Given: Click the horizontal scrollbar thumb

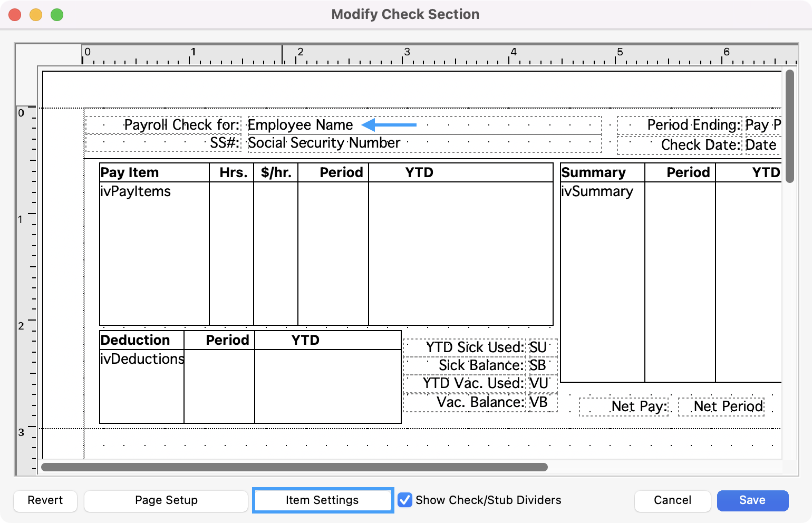Looking at the screenshot, I should 294,467.
